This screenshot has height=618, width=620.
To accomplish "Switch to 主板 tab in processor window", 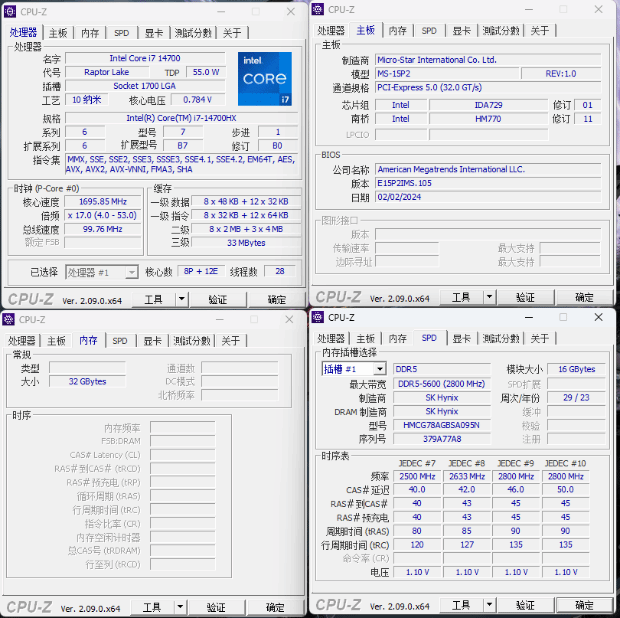I will 58,33.
